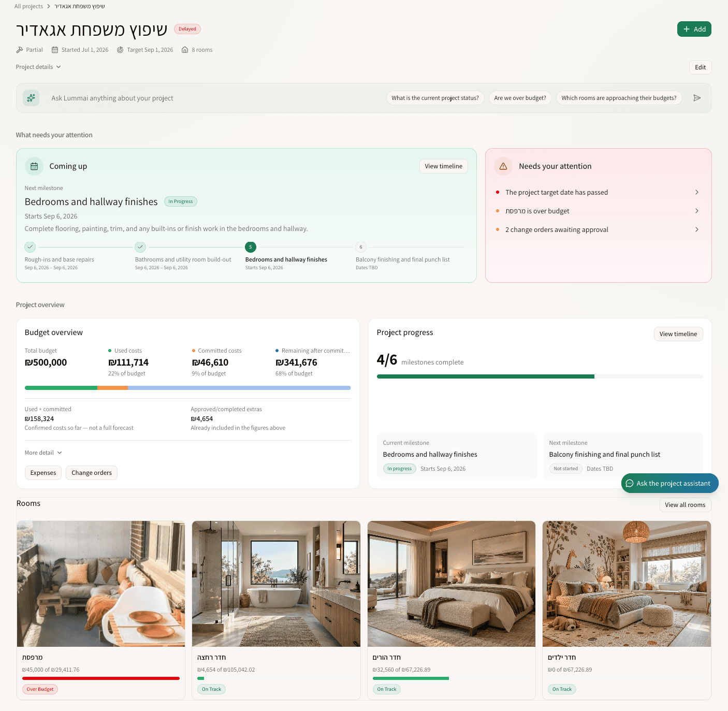Click chat bubble icon in project assistant button
728x711 pixels.
[x=630, y=483]
